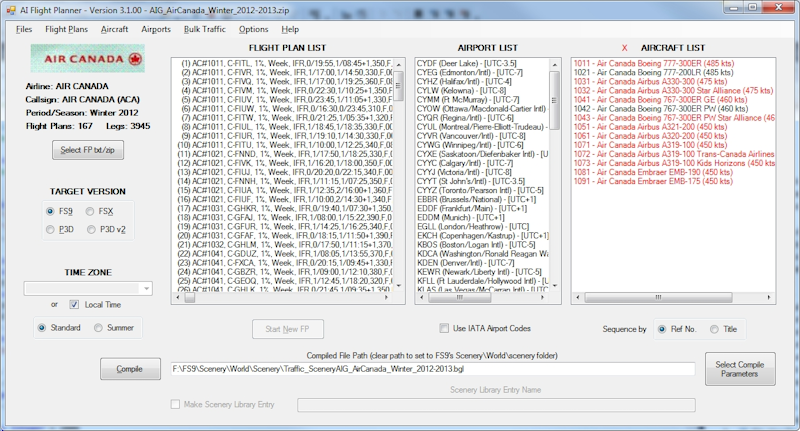Click the Air Canada logo image
The image size is (800, 431).
(x=87, y=58)
